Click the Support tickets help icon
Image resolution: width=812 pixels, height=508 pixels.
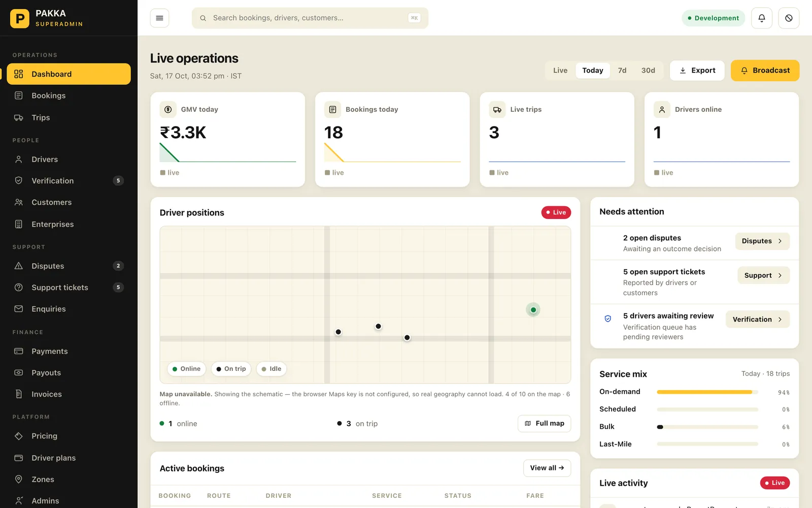[19, 288]
